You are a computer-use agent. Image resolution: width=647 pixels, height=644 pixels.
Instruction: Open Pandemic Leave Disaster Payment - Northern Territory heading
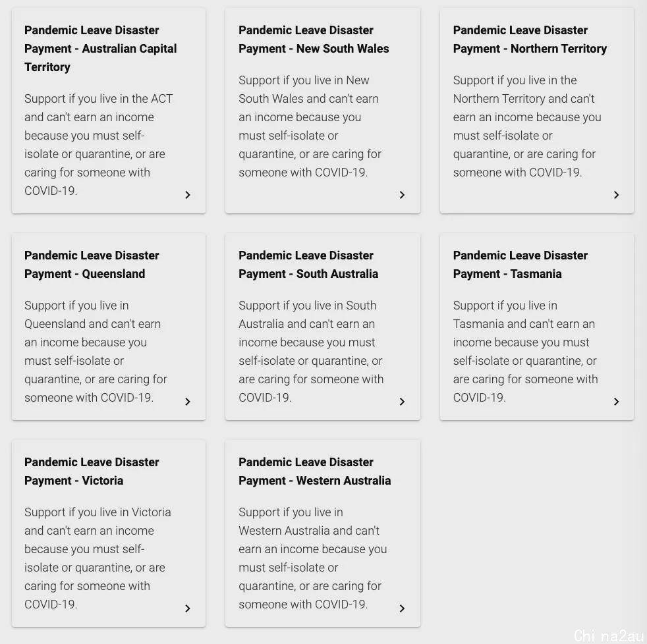530,39
